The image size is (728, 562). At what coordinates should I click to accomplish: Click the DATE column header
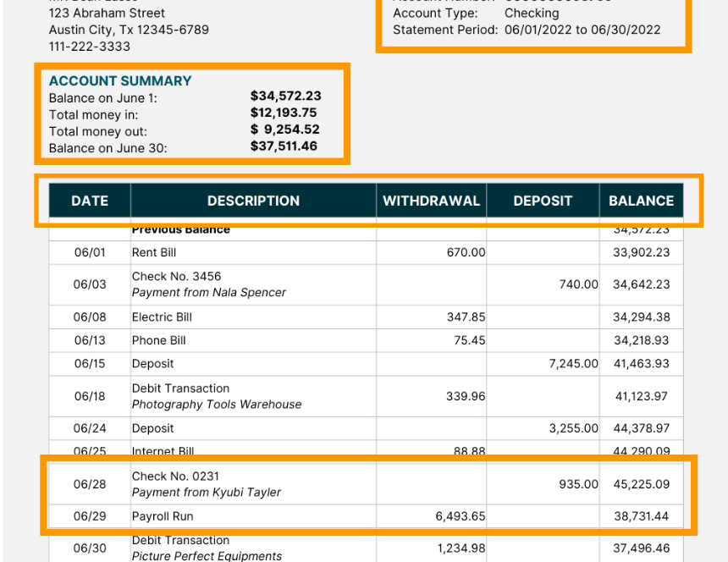coord(90,201)
